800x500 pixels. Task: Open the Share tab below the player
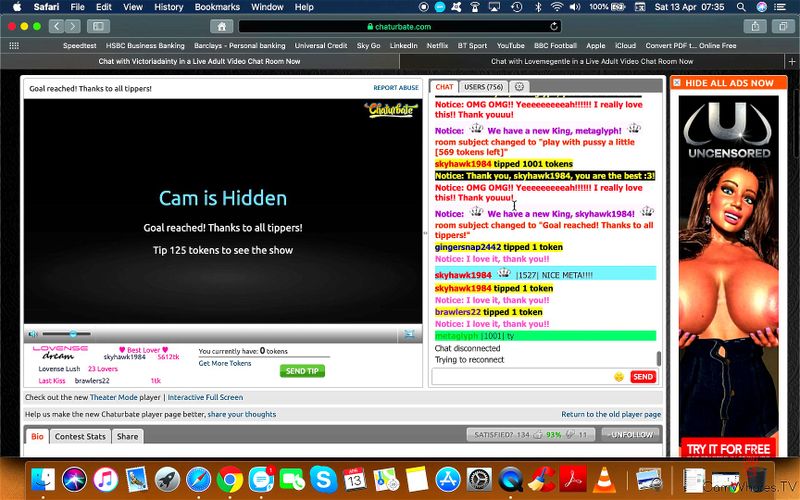(127, 436)
